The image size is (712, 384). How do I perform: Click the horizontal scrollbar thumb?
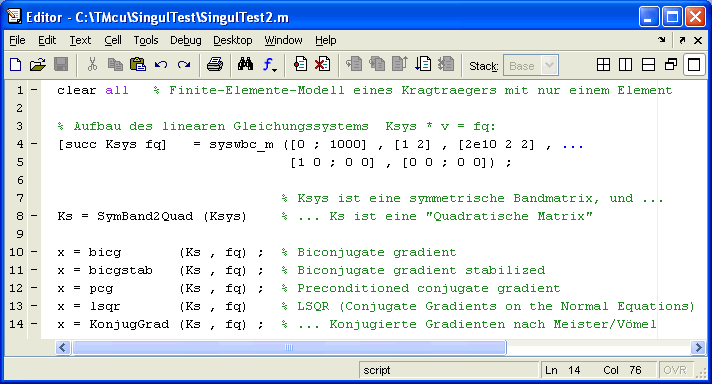[x=289, y=348]
